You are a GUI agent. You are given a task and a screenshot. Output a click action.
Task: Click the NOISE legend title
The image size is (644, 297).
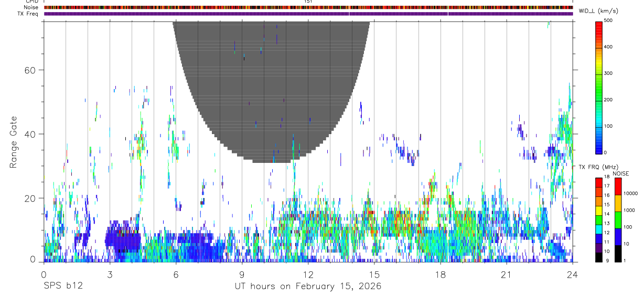pyautogui.click(x=620, y=173)
